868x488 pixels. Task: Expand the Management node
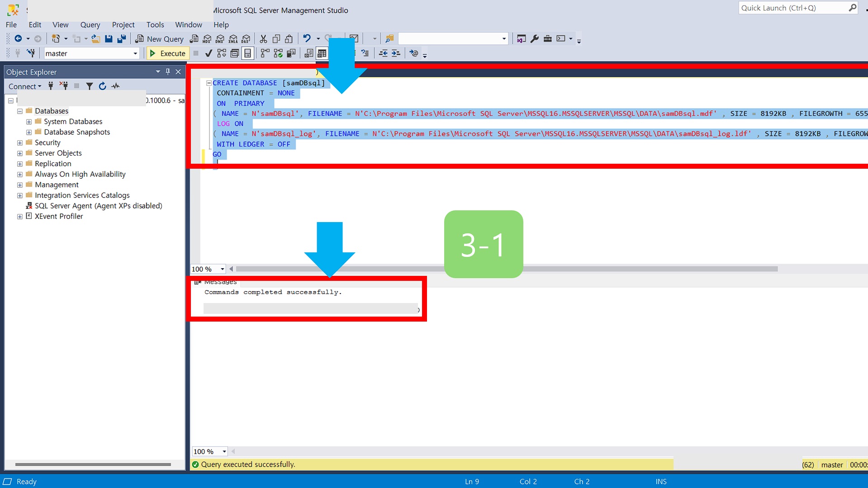[x=20, y=185]
